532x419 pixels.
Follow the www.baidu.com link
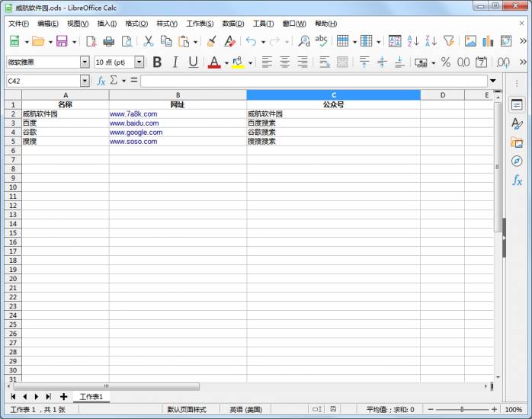(x=134, y=123)
